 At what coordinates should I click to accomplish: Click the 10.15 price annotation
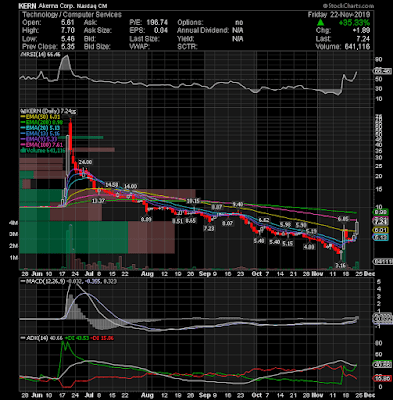(x=193, y=201)
